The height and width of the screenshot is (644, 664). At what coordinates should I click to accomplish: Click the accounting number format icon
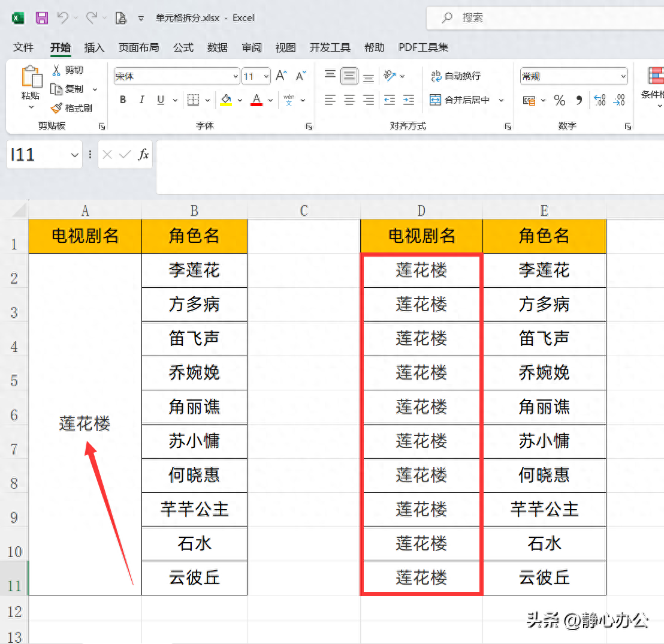click(529, 100)
